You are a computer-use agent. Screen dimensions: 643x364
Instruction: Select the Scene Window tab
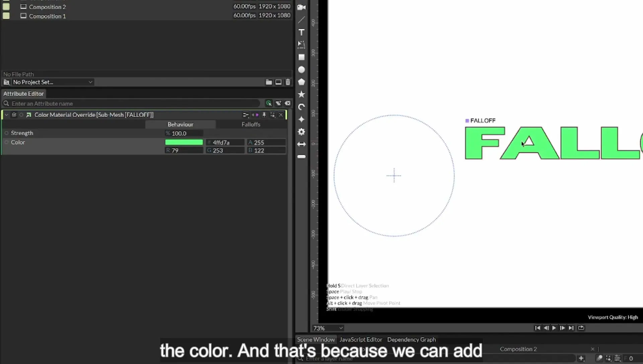[316, 340]
